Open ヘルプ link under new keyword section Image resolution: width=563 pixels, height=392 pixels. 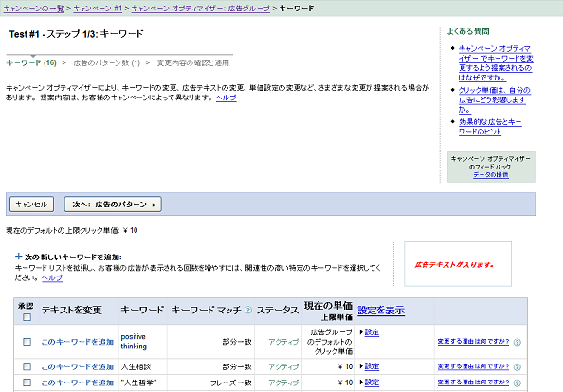click(x=52, y=277)
